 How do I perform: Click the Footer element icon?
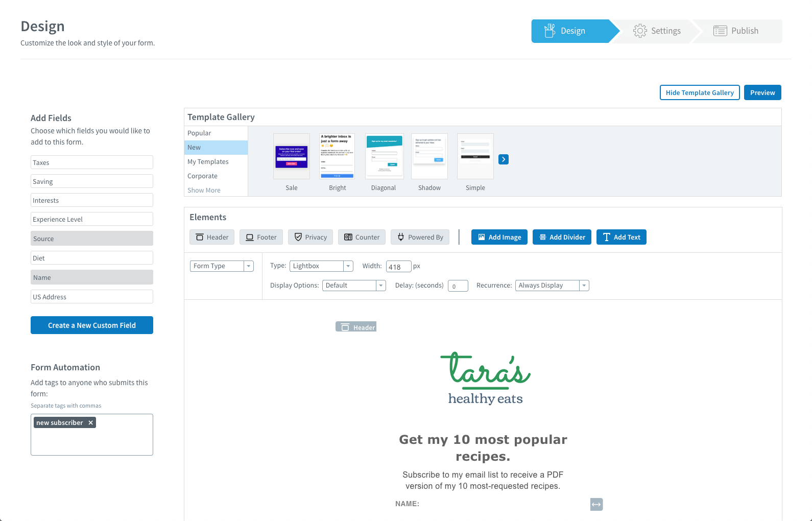coord(250,237)
